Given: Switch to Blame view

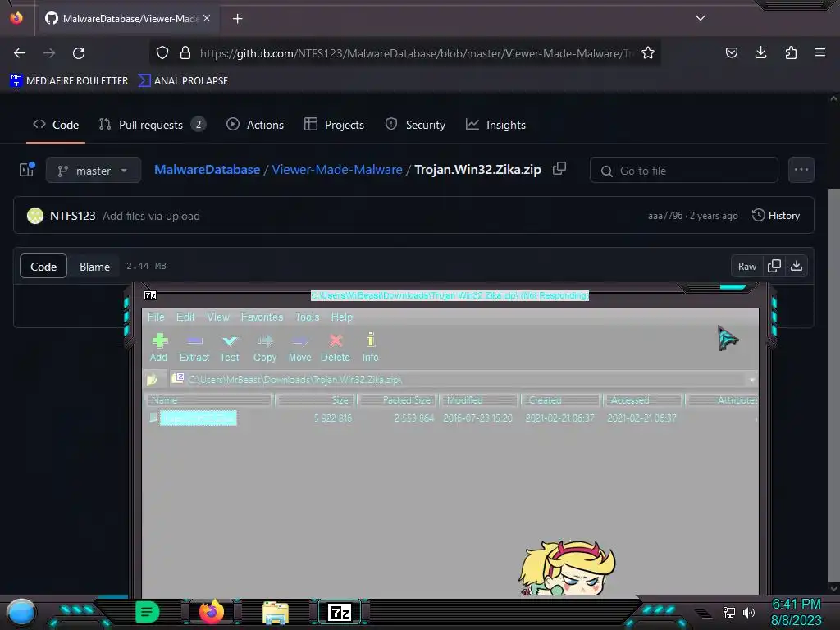Looking at the screenshot, I should pos(95,267).
